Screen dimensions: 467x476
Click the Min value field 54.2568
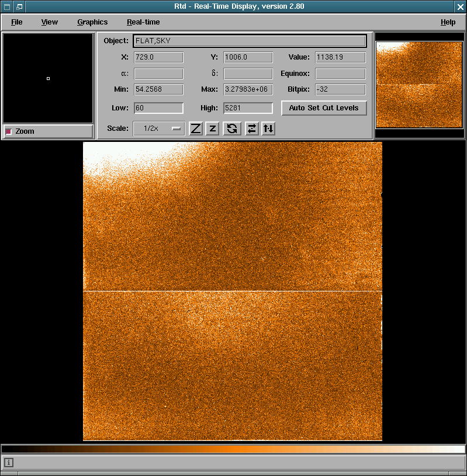tap(158, 89)
